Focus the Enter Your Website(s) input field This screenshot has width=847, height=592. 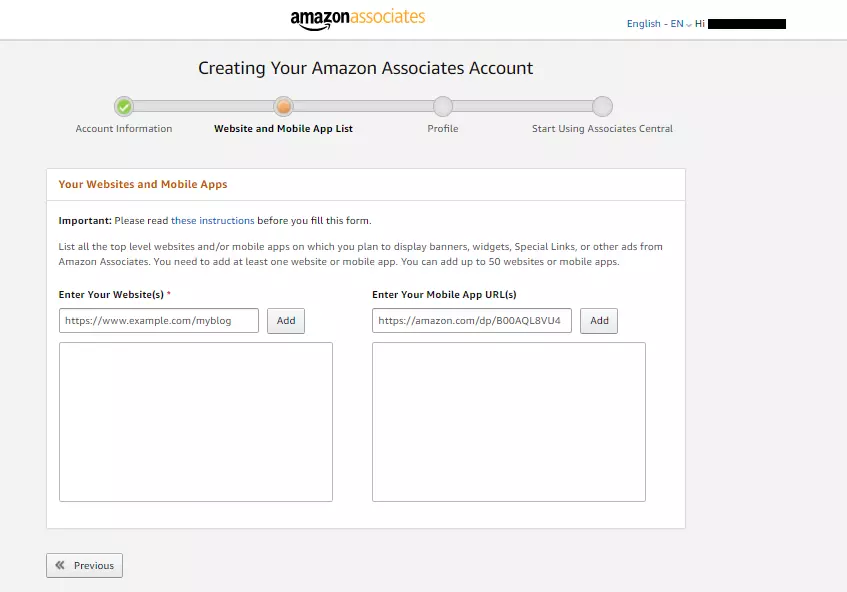pos(159,320)
